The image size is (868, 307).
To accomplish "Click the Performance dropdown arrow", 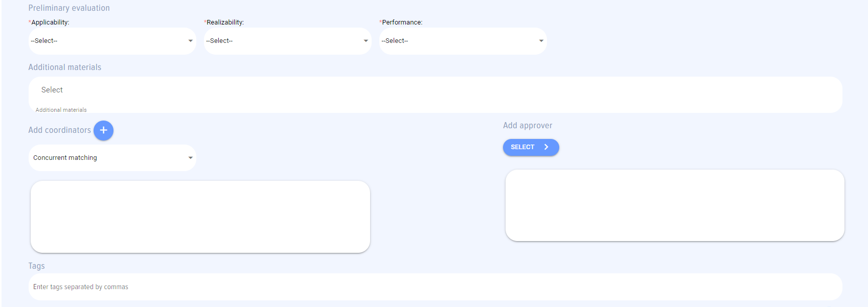I will coord(541,41).
